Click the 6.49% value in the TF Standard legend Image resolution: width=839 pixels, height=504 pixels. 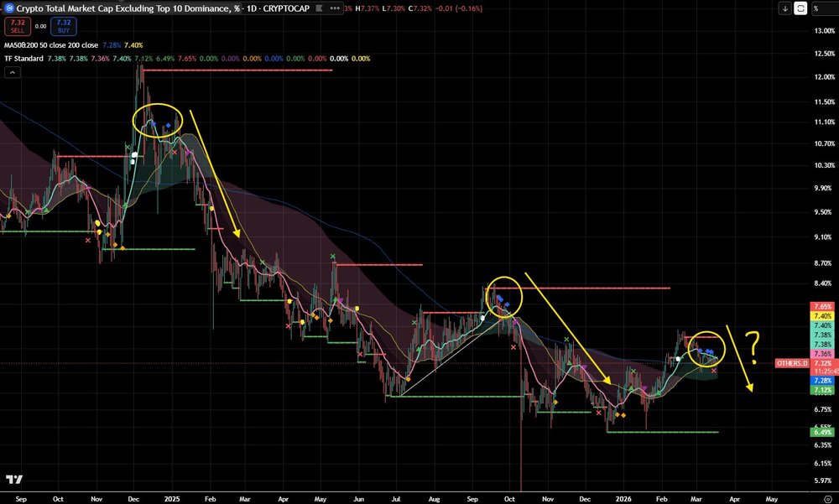164,59
